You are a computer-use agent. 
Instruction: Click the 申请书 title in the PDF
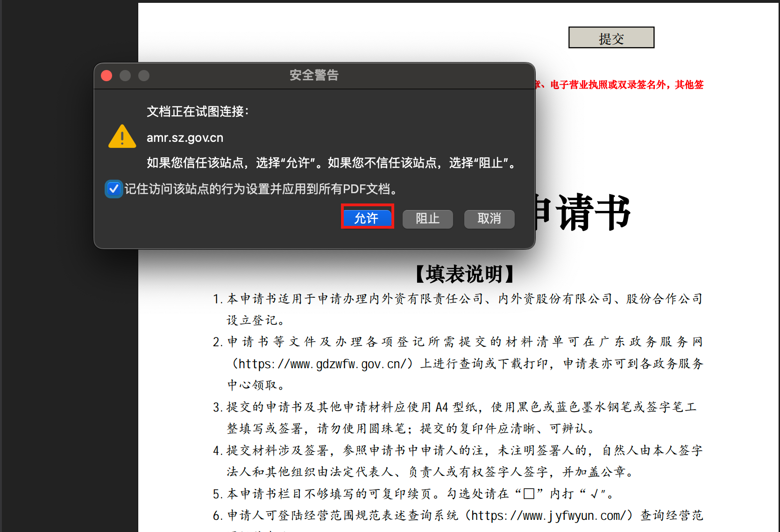pos(583,212)
